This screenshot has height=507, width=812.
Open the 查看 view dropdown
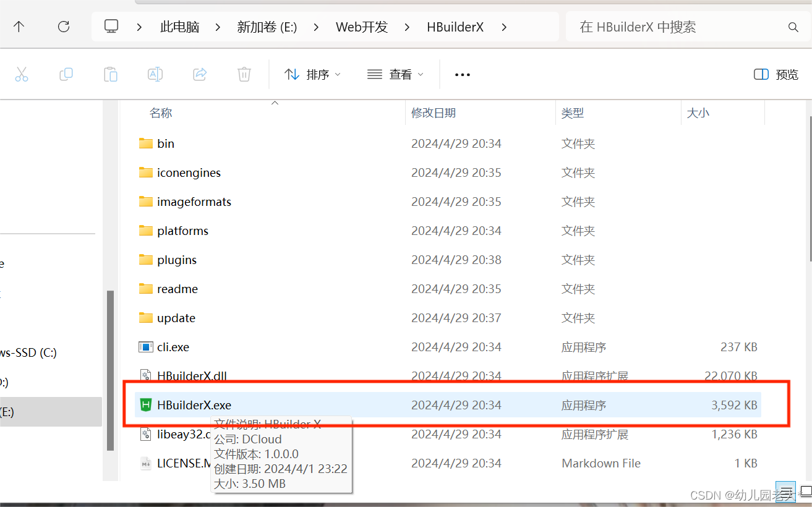(x=395, y=75)
